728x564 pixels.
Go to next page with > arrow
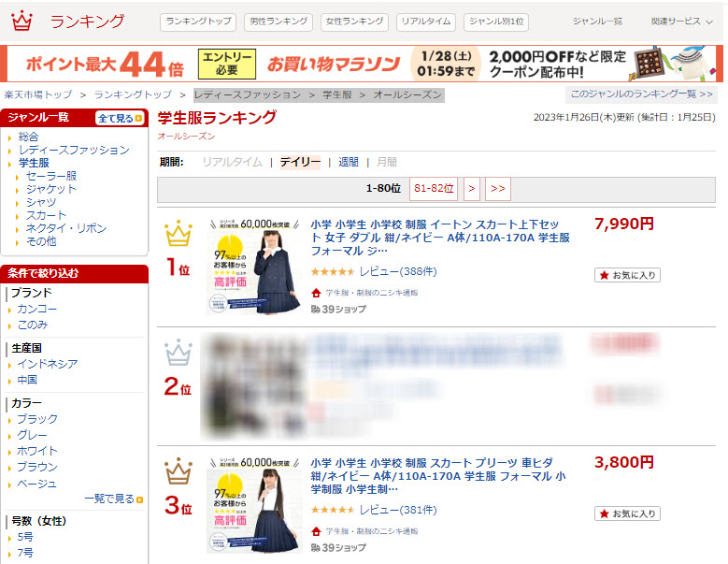pos(472,189)
